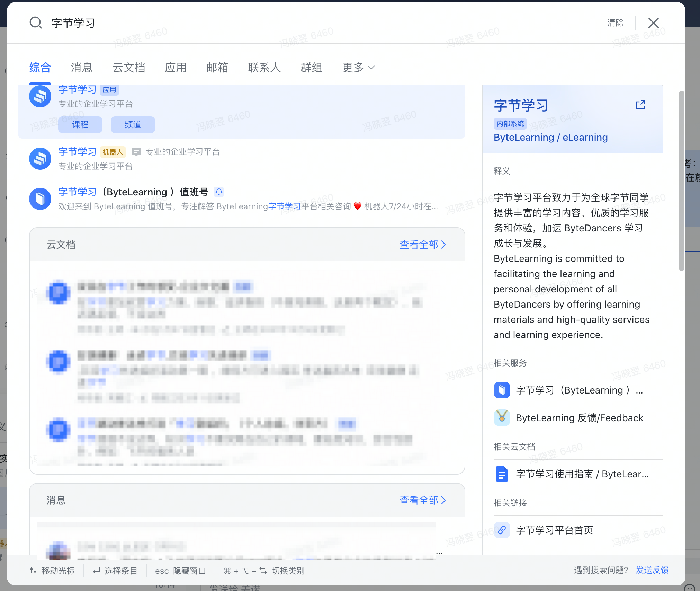Image resolution: width=700 pixels, height=591 pixels.
Task: Open the 字节学习平台首页 link
Action: (554, 530)
